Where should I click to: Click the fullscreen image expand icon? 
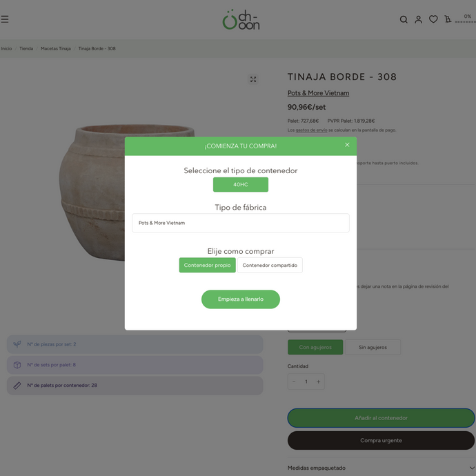point(253,79)
